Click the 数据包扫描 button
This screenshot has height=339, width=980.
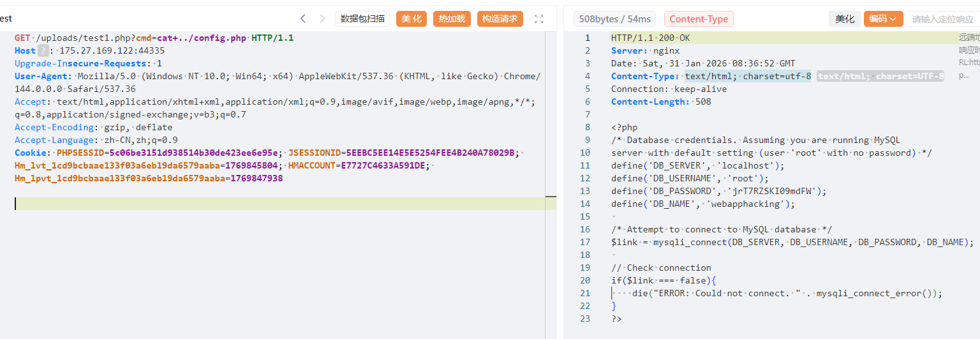click(x=362, y=19)
